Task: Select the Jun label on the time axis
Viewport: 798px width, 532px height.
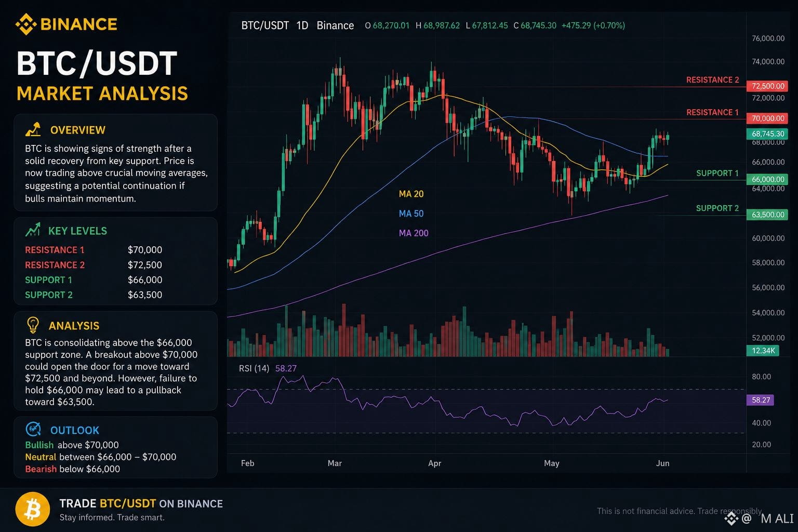Action: point(662,463)
